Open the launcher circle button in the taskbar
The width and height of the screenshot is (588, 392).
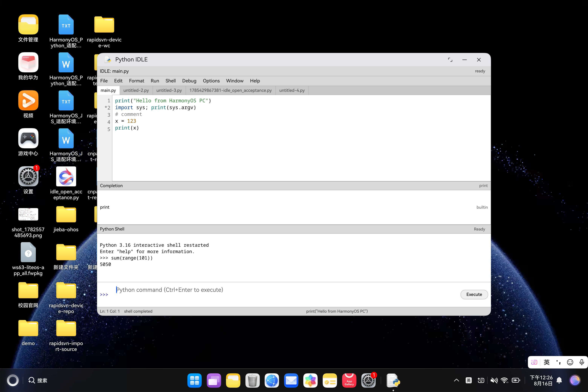pyautogui.click(x=13, y=381)
